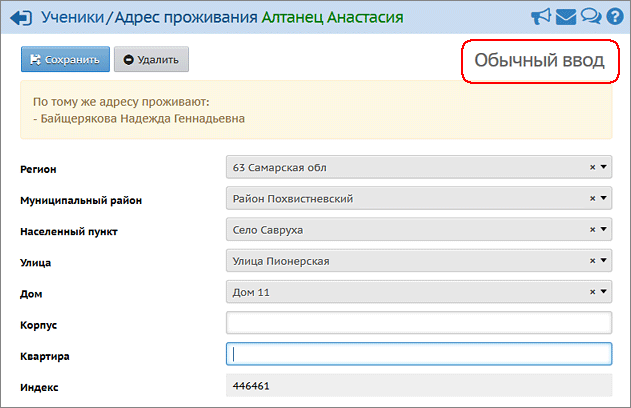Clear the Муниципальный район selection

pyautogui.click(x=592, y=199)
